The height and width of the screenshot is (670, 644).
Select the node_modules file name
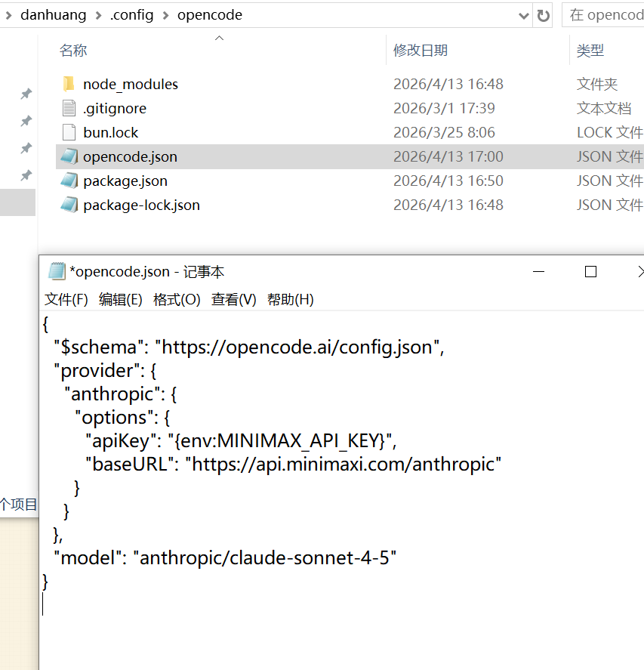click(x=131, y=84)
